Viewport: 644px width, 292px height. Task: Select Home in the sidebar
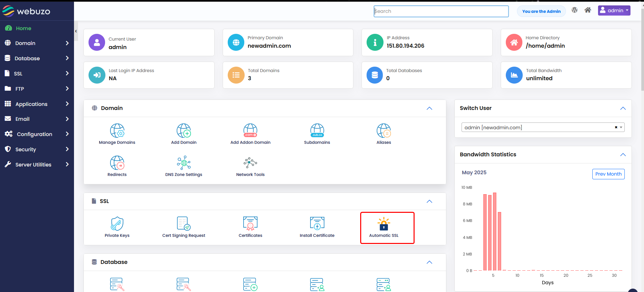23,28
